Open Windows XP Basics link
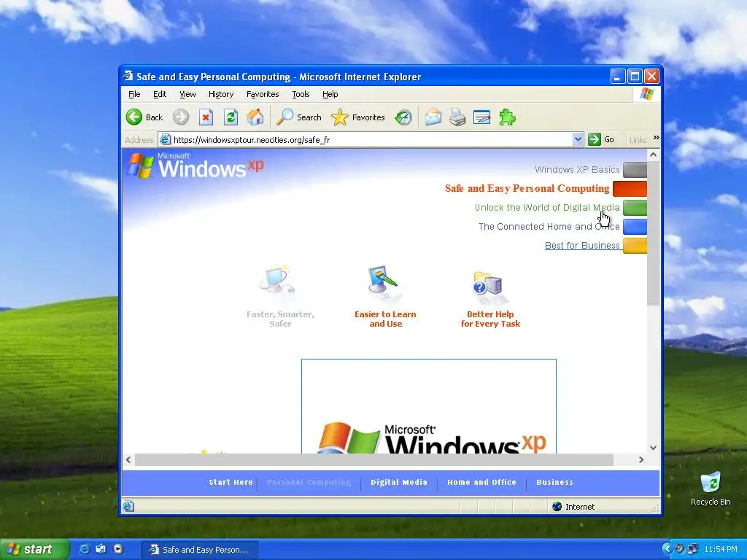 577,169
